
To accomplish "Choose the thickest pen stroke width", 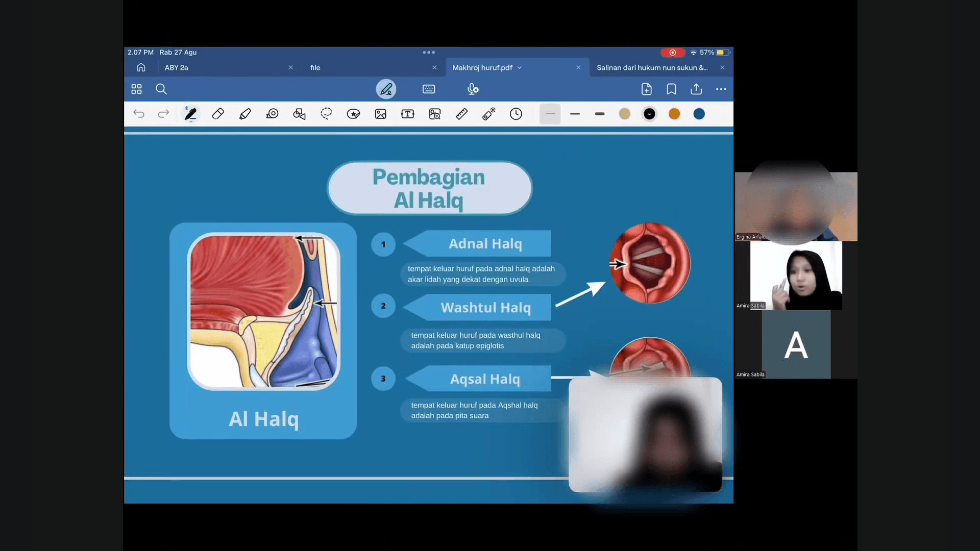I will 600,114.
